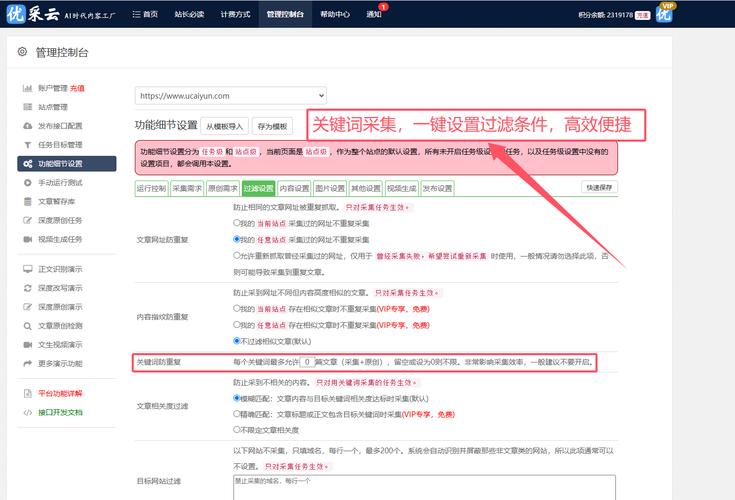Open 管理控制台 in top navigation
The width and height of the screenshot is (735, 500).
pyautogui.click(x=285, y=14)
